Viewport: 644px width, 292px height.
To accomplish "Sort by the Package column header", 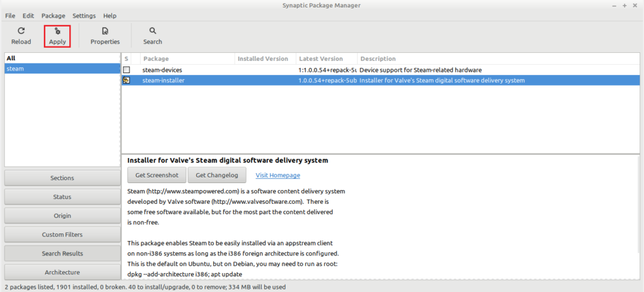I will point(187,59).
